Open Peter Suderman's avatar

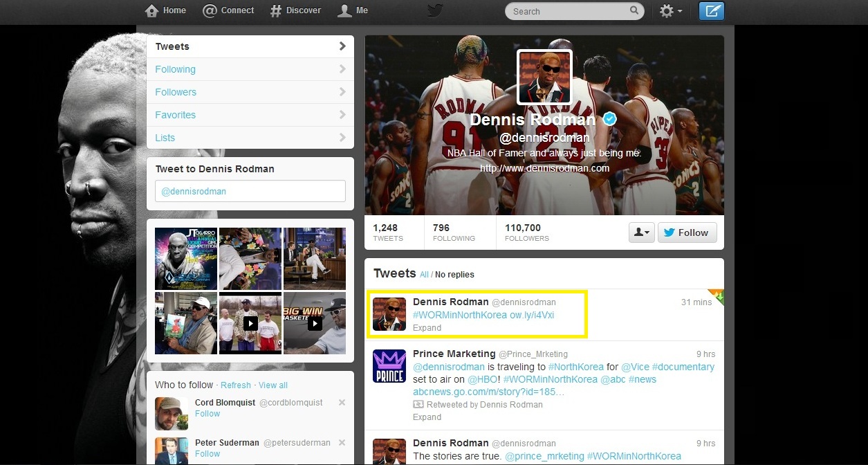(172, 451)
